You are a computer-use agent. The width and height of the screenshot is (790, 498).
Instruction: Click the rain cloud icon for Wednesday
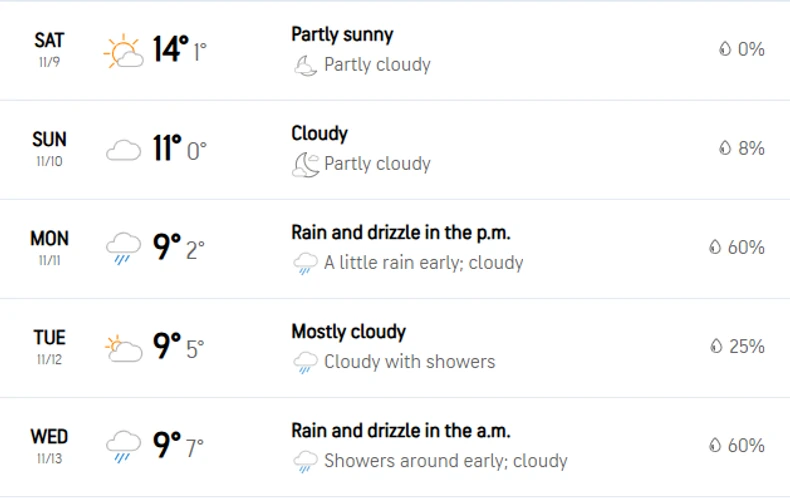pyautogui.click(x=124, y=446)
